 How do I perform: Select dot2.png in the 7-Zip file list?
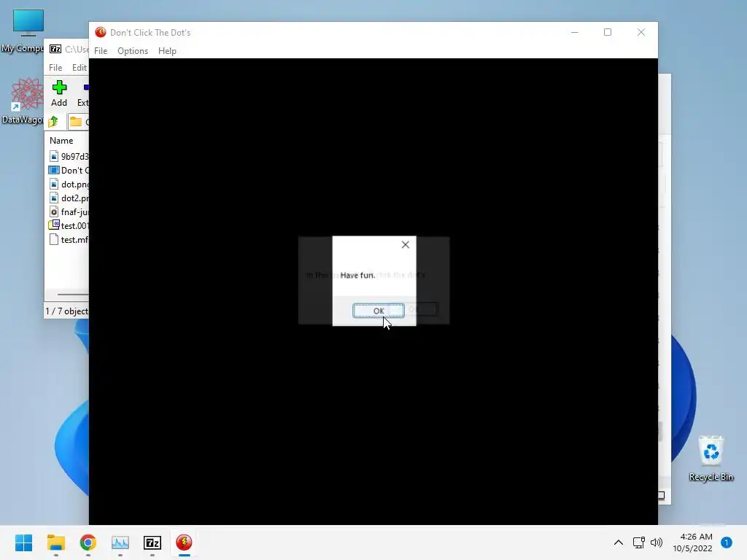(x=69, y=198)
